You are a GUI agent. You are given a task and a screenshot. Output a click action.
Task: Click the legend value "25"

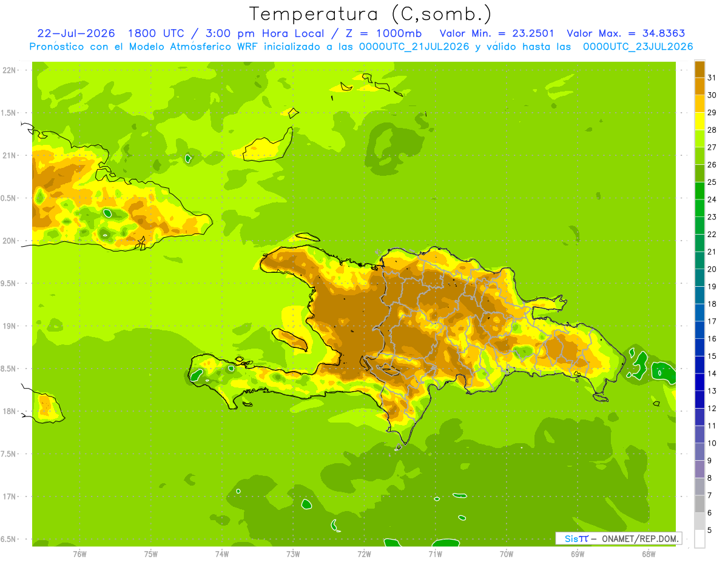point(712,182)
